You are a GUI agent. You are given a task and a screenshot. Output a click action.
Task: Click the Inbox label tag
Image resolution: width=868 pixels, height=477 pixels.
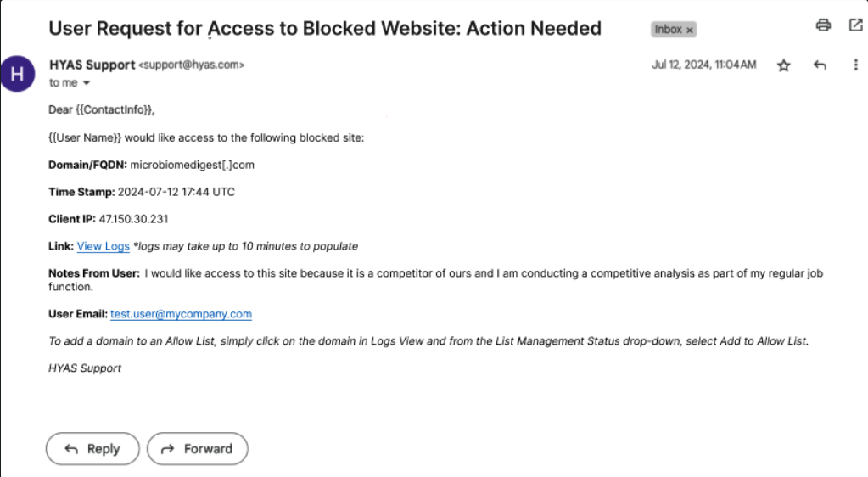point(669,30)
